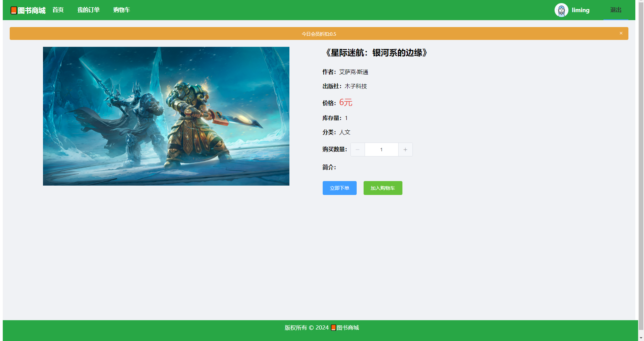Click the liming username

[x=581, y=10]
